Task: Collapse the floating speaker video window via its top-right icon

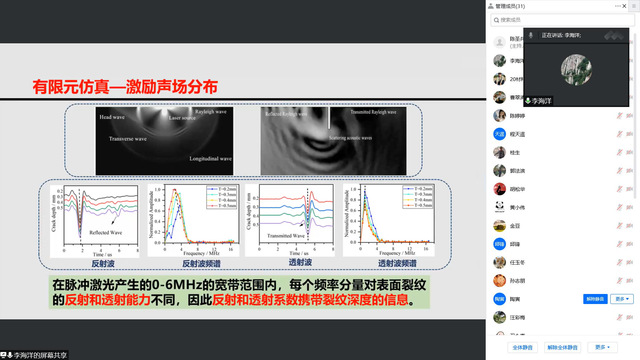Action: click(614, 36)
